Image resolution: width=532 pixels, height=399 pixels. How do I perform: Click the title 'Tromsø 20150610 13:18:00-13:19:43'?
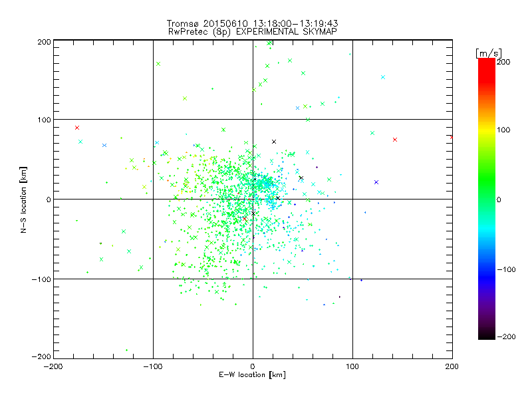(252, 23)
